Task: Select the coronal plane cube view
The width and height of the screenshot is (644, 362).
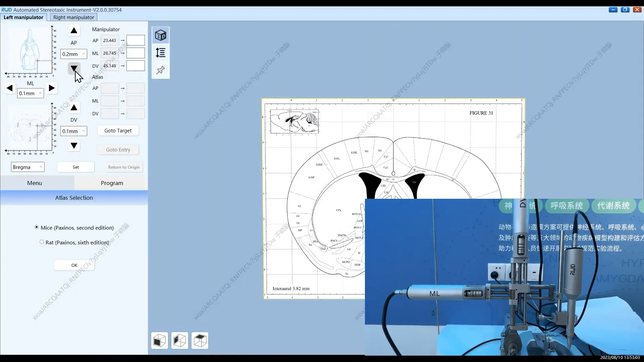Action: coord(159,340)
